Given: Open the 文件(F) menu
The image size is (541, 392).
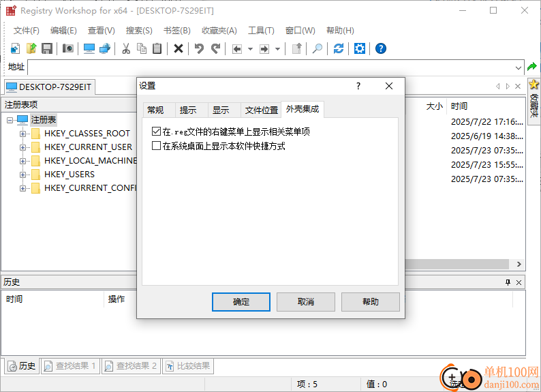Looking at the screenshot, I should tap(26, 31).
